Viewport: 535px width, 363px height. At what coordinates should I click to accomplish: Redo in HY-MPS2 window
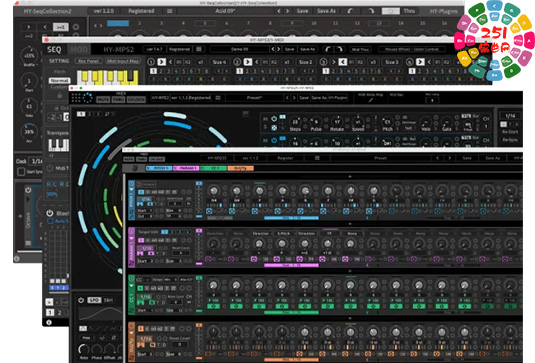pos(339,49)
